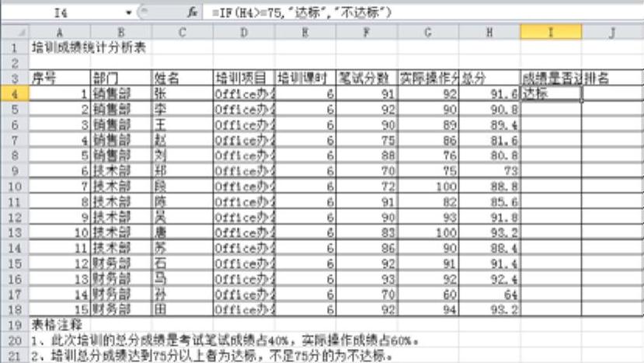Select row 9 header

[15, 170]
